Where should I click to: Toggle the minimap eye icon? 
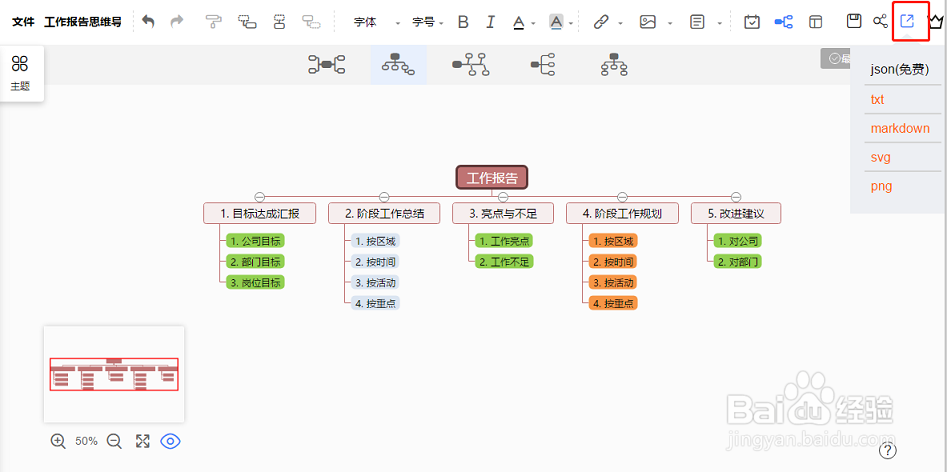click(x=170, y=441)
